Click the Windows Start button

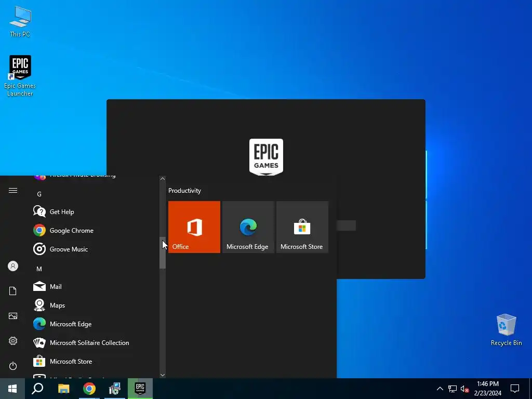pos(12,389)
